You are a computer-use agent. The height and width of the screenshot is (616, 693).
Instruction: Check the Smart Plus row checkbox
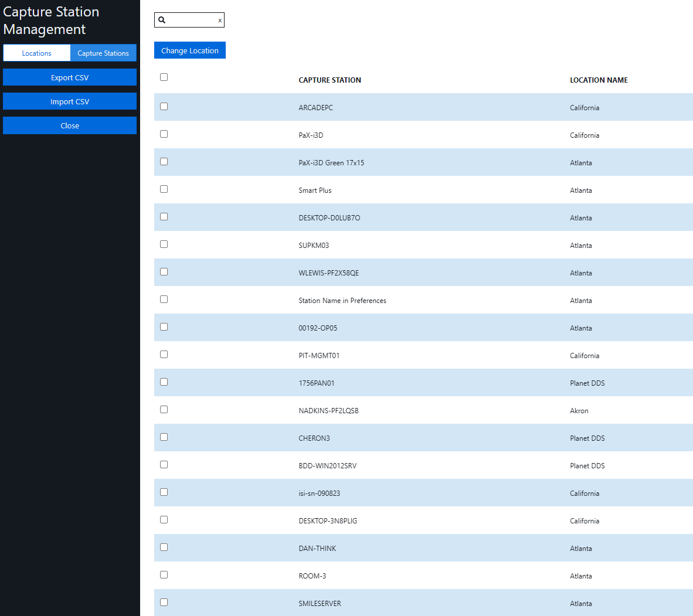pyautogui.click(x=164, y=189)
